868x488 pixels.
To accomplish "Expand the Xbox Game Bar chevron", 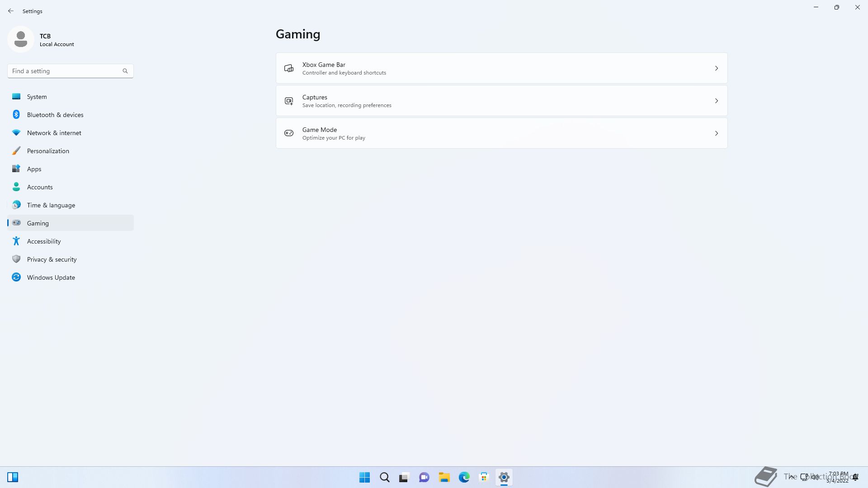I will [717, 68].
